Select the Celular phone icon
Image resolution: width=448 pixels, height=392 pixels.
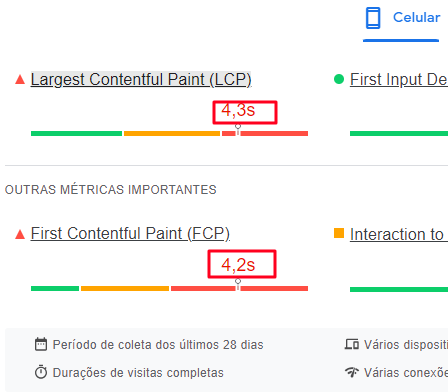[373, 18]
